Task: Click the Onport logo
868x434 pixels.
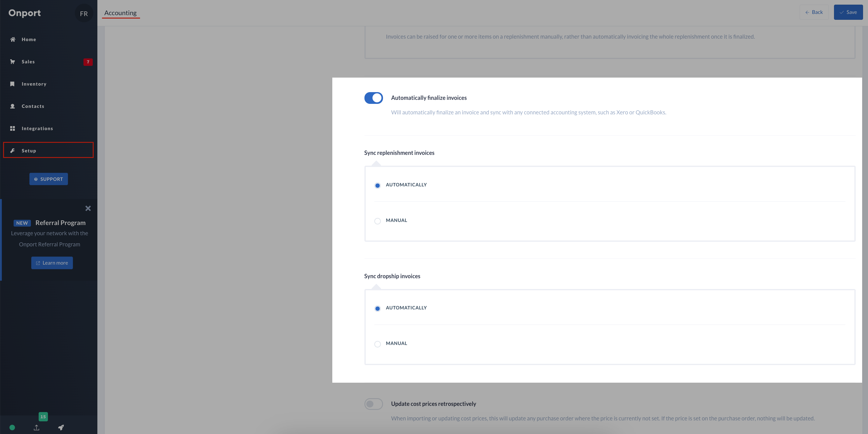Action: click(25, 13)
